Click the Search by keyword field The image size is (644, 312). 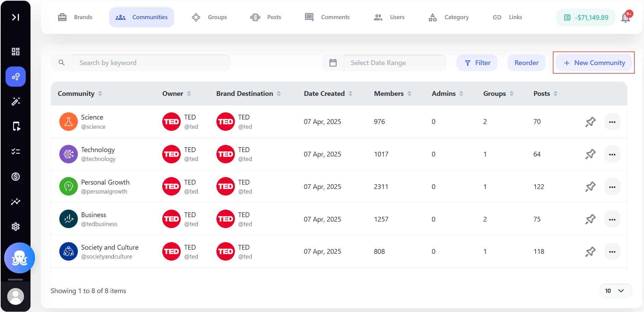(151, 63)
